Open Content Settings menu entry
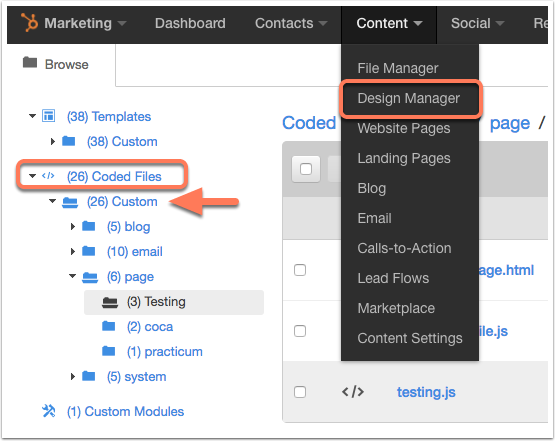 [410, 338]
